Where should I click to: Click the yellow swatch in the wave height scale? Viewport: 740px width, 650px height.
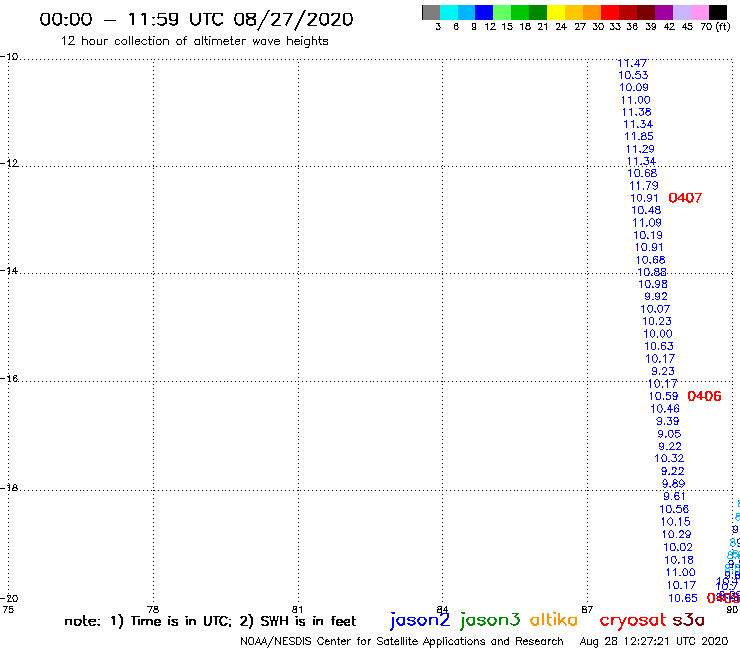[x=556, y=12]
